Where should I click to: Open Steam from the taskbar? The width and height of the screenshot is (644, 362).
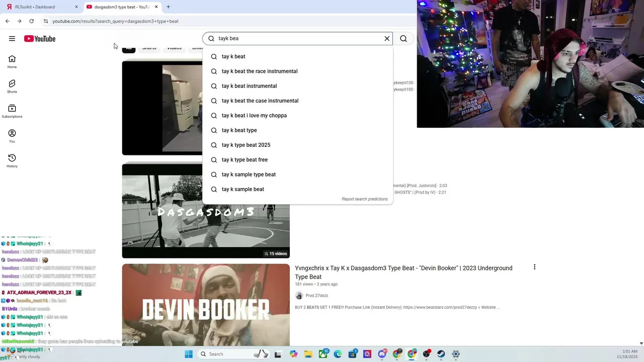[441, 354]
